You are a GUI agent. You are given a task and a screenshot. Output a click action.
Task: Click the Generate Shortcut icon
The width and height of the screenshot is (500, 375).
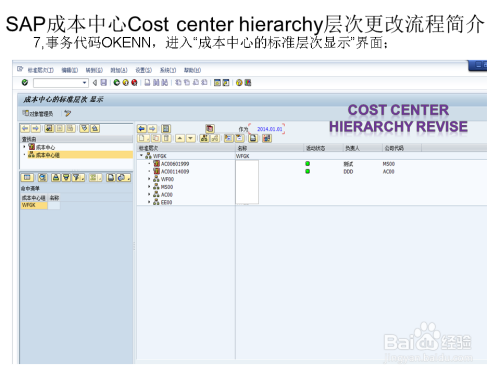click(226, 82)
